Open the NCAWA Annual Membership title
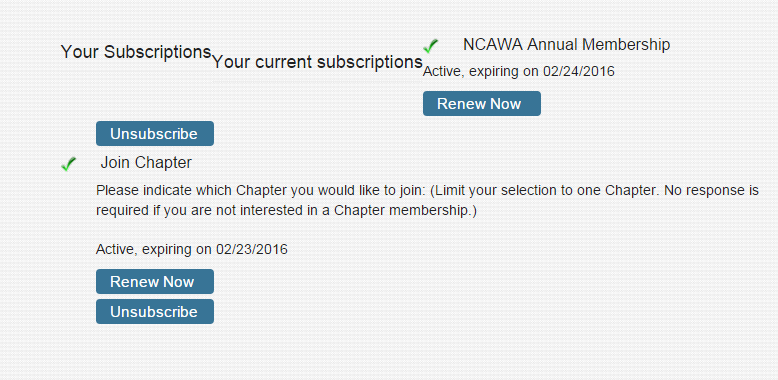This screenshot has width=778, height=380. tap(567, 45)
